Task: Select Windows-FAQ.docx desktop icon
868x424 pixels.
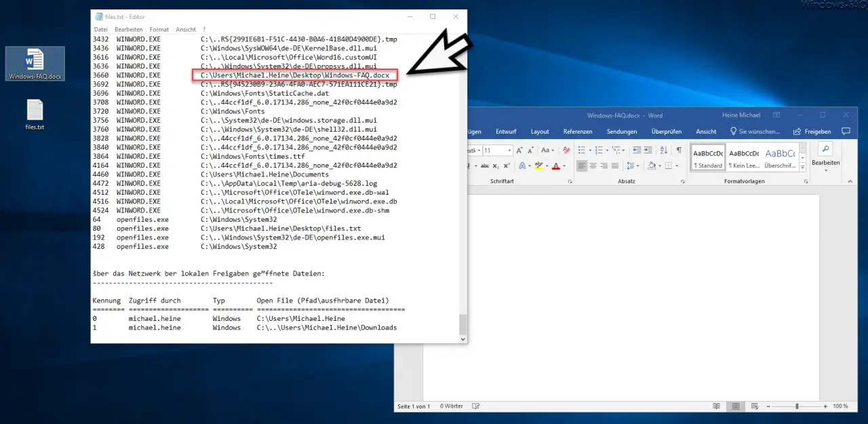Action: tap(35, 64)
